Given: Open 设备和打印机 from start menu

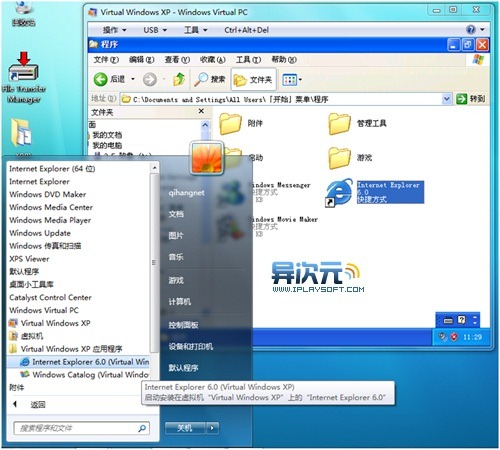Looking at the screenshot, I should [x=190, y=347].
